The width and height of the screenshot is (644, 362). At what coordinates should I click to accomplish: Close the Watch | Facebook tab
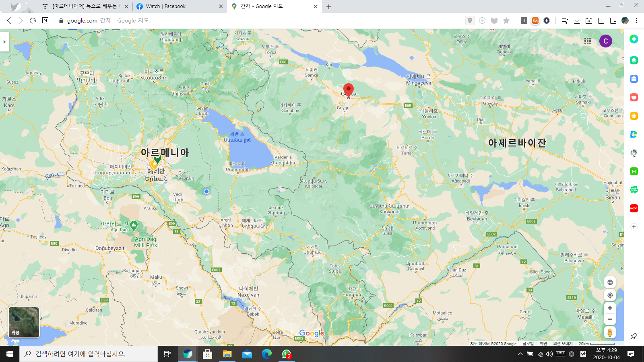[x=221, y=6]
